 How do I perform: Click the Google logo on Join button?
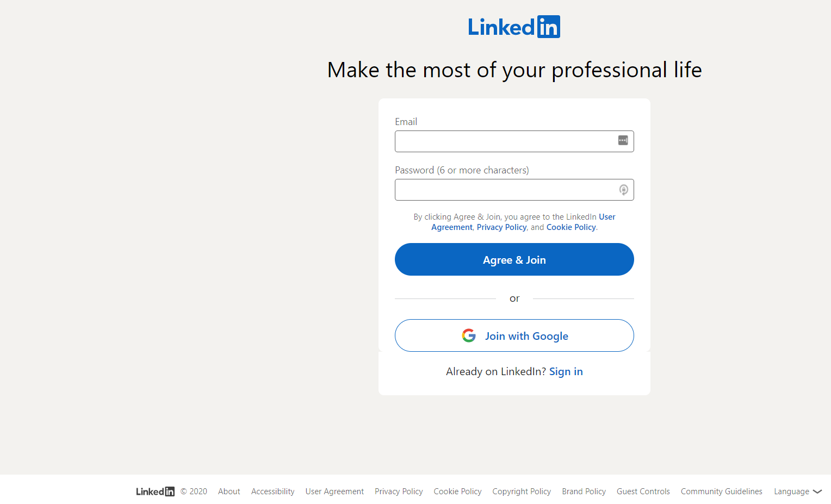469,335
